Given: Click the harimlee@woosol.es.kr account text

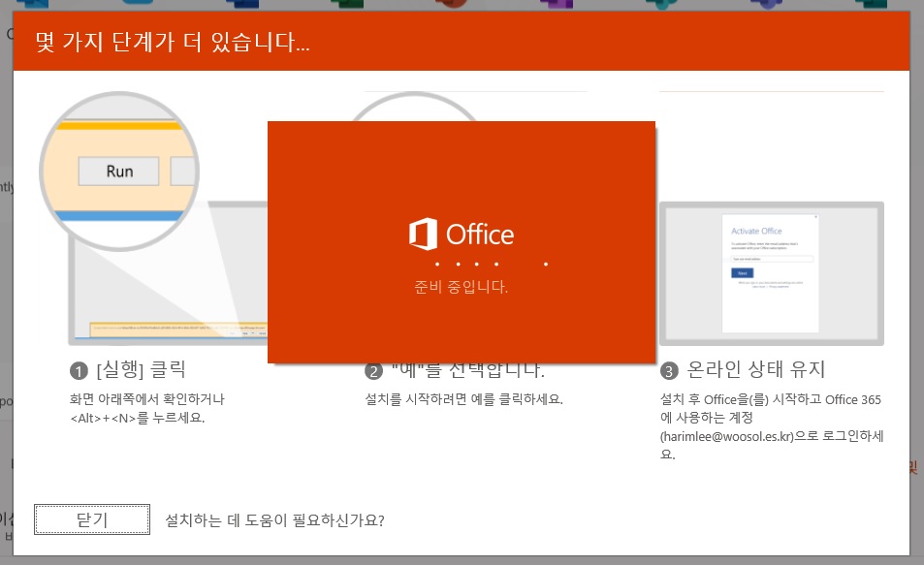Looking at the screenshot, I should 728,436.
